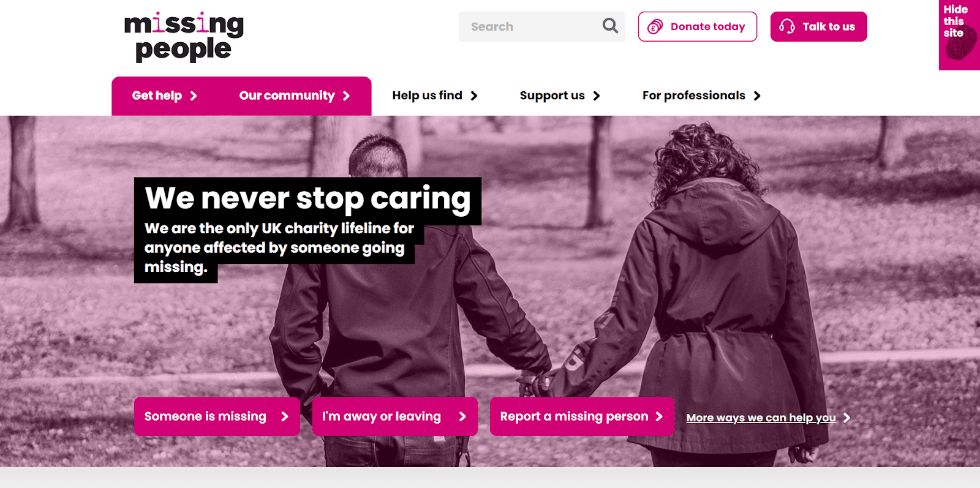Click the headset icon on Talk to us

(787, 26)
